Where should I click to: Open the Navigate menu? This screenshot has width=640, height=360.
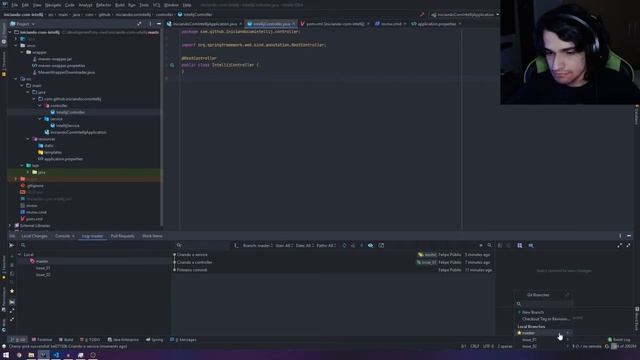(53, 5)
